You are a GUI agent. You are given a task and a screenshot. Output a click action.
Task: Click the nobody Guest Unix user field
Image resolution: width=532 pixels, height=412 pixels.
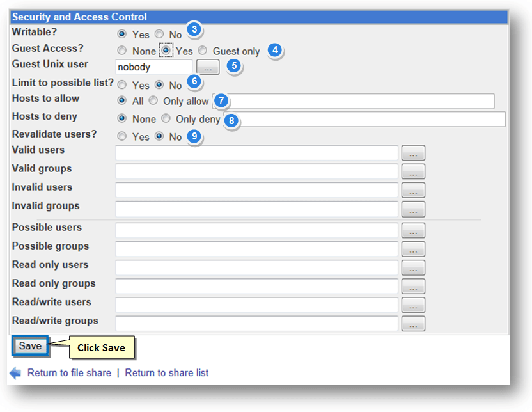point(153,67)
